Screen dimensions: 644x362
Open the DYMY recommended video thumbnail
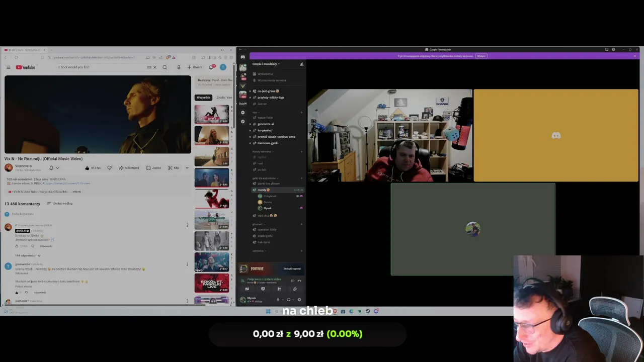212,114
